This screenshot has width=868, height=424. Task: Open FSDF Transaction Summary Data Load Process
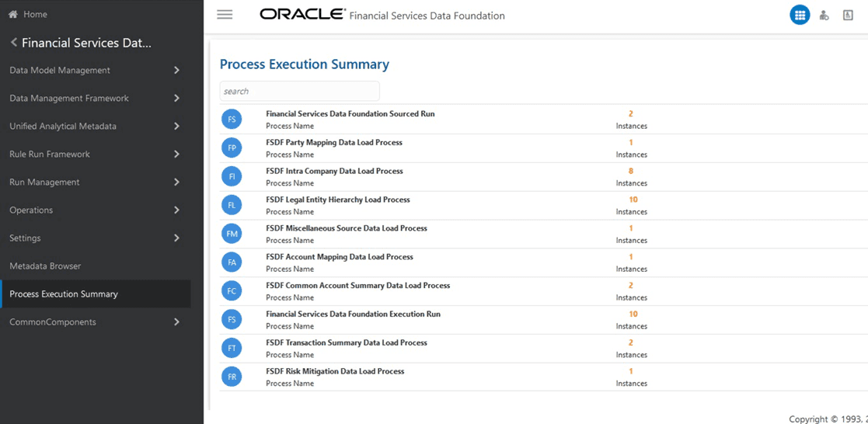click(347, 343)
